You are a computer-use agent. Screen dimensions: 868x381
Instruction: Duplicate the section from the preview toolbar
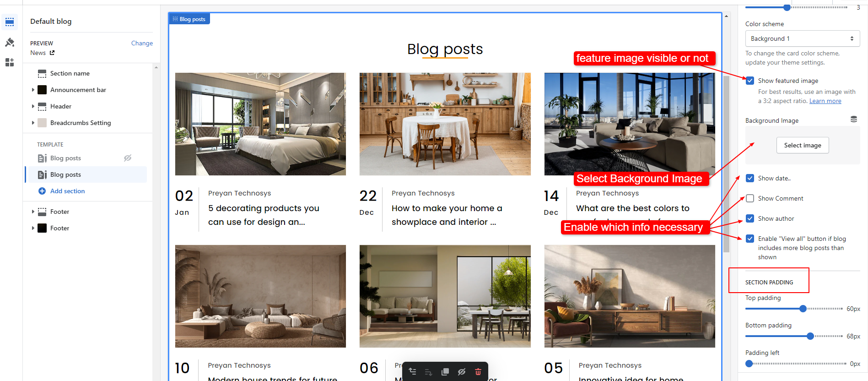point(445,372)
